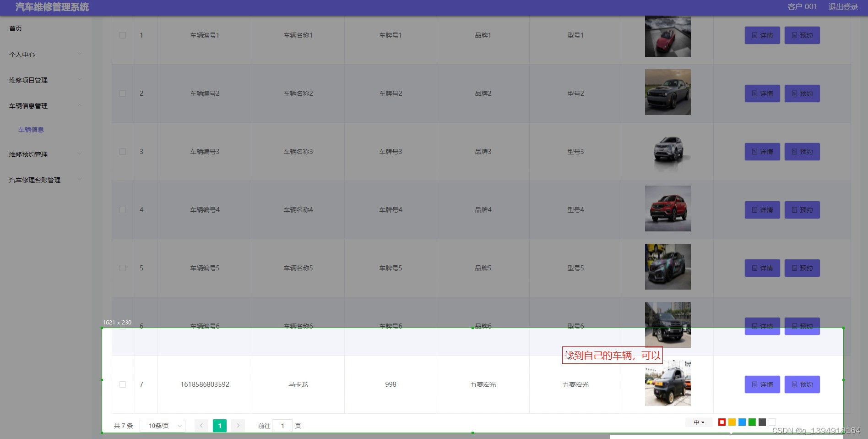868x439 pixels.
Task: Open the 10条/页 page size dropdown
Action: (162, 426)
